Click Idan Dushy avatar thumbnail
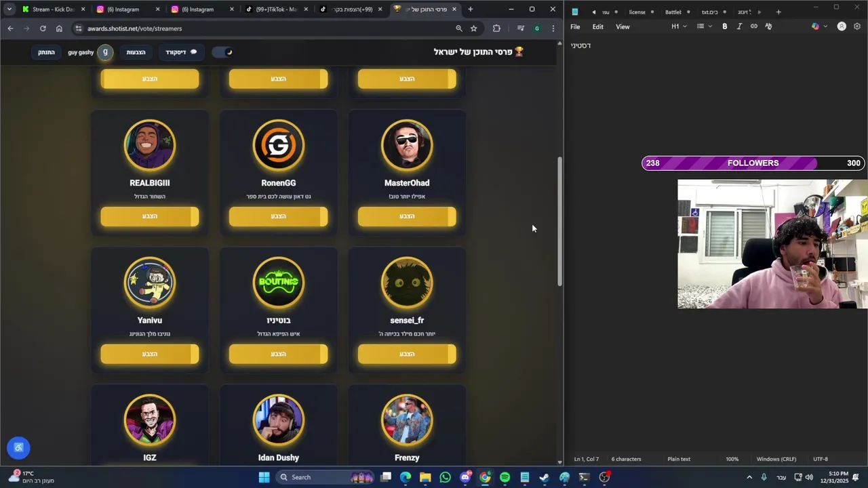The height and width of the screenshot is (488, 868). click(x=278, y=420)
